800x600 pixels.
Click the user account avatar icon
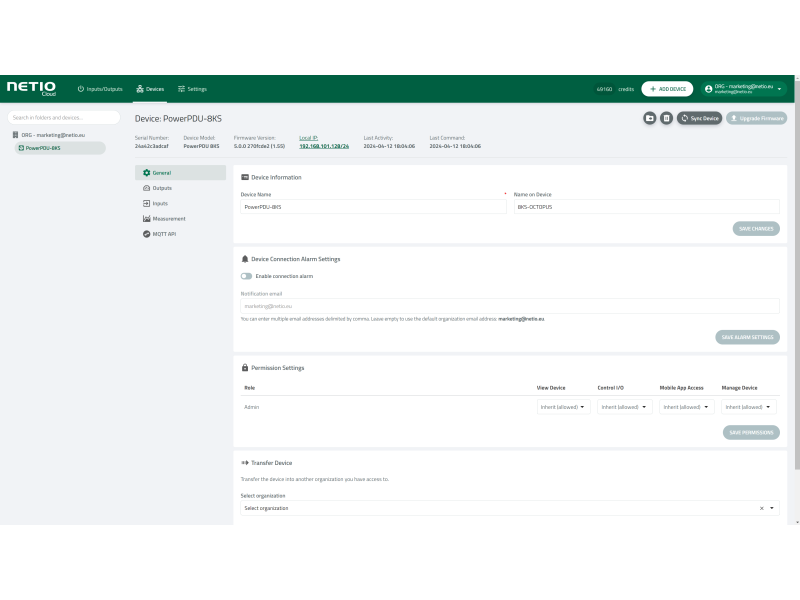click(708, 89)
